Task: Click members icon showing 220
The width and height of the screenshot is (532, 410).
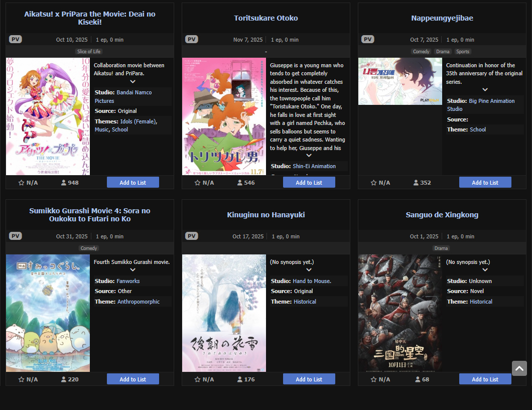Action: pos(63,379)
